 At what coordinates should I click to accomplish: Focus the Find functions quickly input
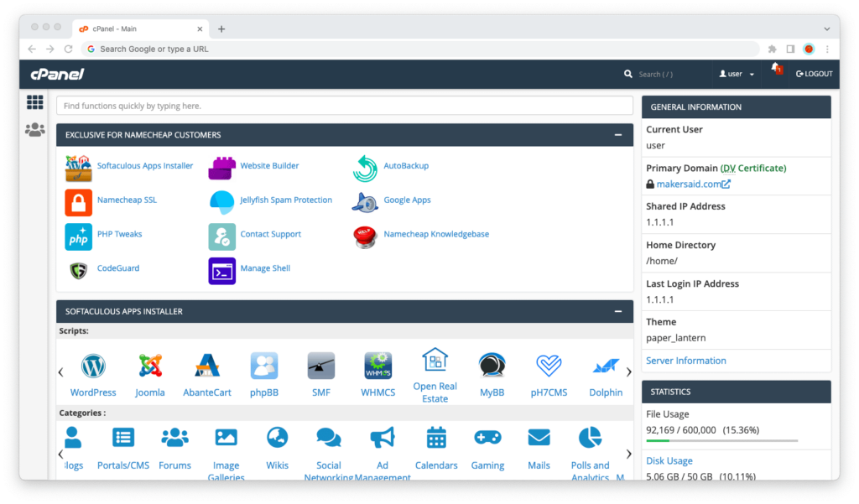click(345, 106)
